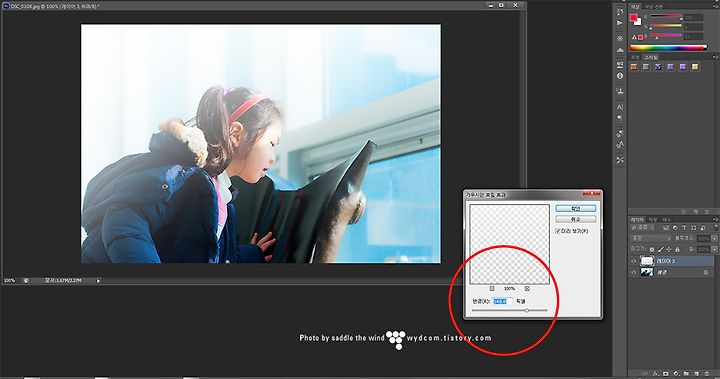720x379 pixels.
Task: Open the opacity dropdown arrow in the Layers panel
Action: (x=714, y=238)
